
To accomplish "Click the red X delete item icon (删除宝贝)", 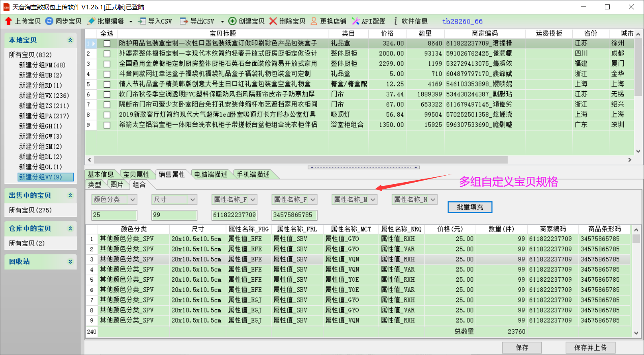I will click(273, 21).
